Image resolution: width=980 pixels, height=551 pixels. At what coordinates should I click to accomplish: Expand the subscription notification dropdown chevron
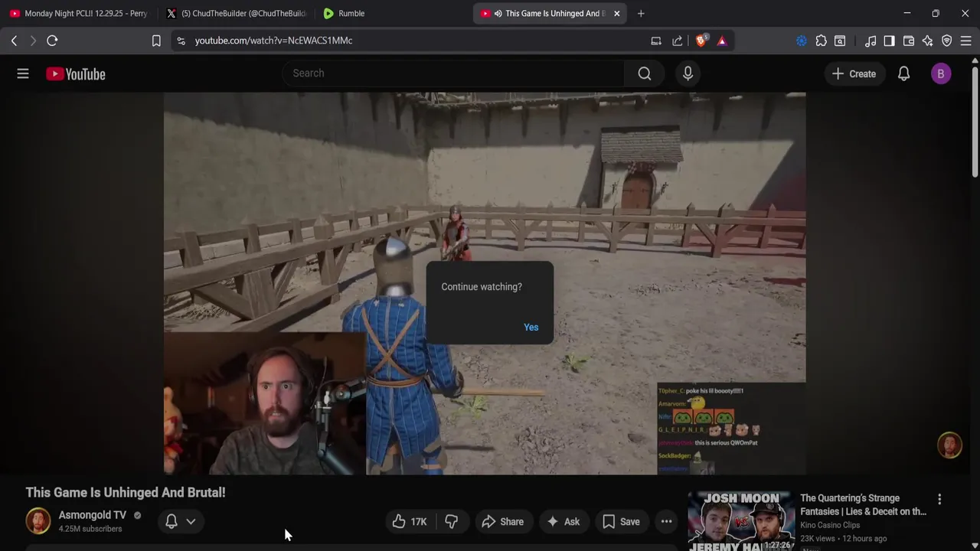point(191,521)
